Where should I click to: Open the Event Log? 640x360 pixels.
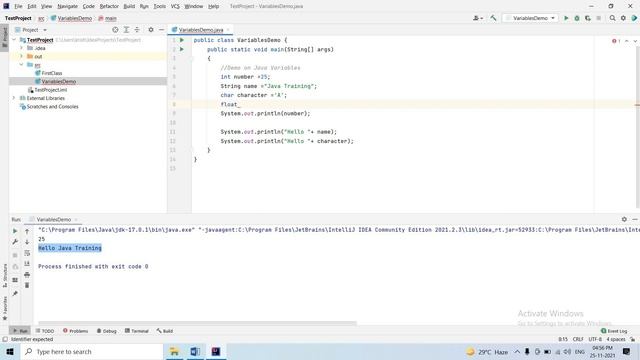tap(614, 331)
